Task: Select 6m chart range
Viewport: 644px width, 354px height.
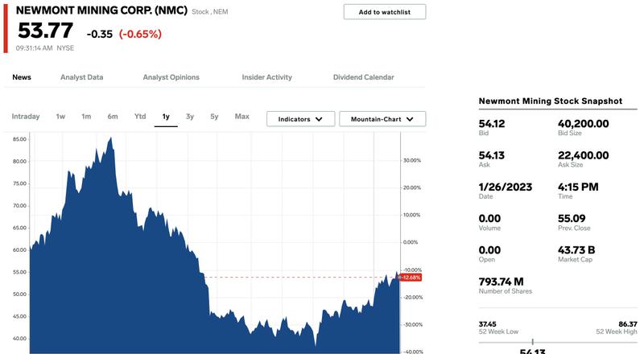Action: (113, 117)
